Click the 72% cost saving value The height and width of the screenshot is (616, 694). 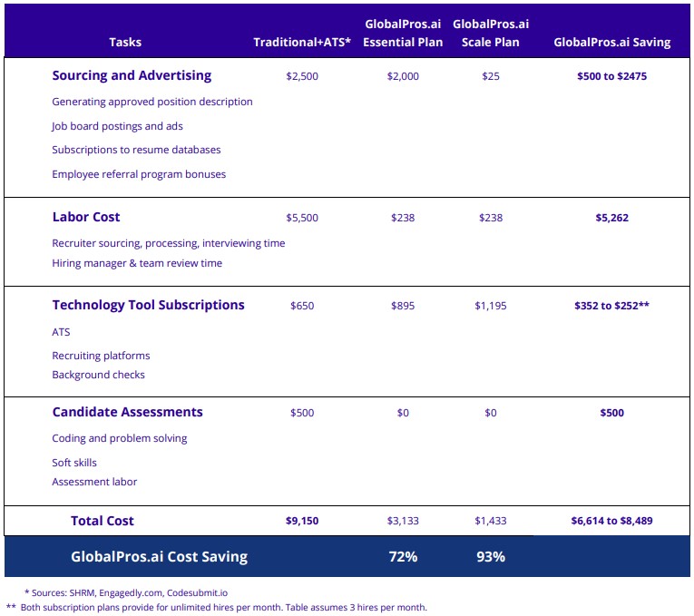pyautogui.click(x=403, y=556)
